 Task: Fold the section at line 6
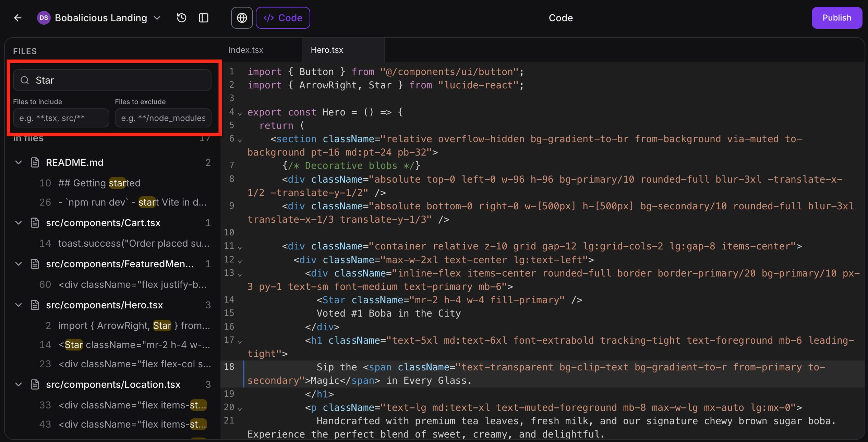pos(240,140)
